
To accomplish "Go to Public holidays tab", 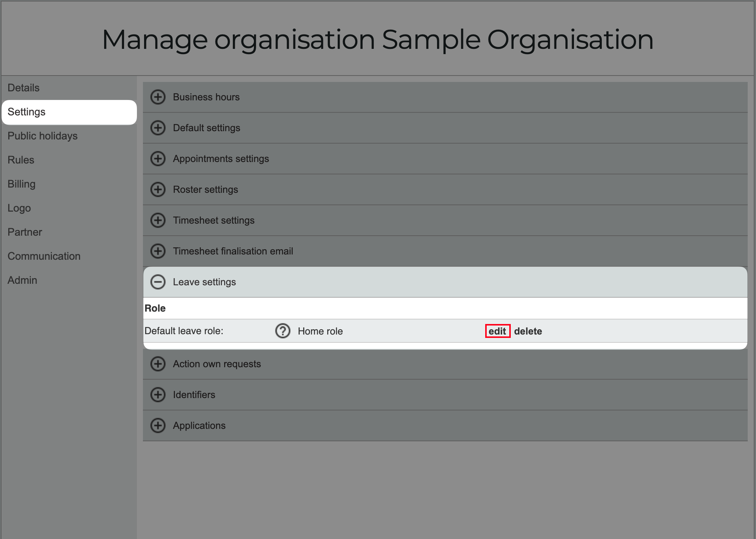I will [69, 136].
